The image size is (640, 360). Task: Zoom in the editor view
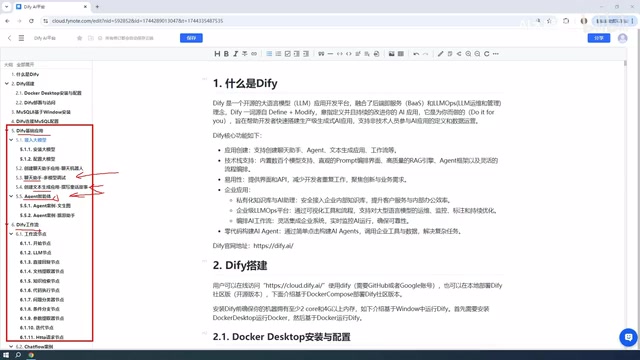pyautogui.click(x=468, y=54)
